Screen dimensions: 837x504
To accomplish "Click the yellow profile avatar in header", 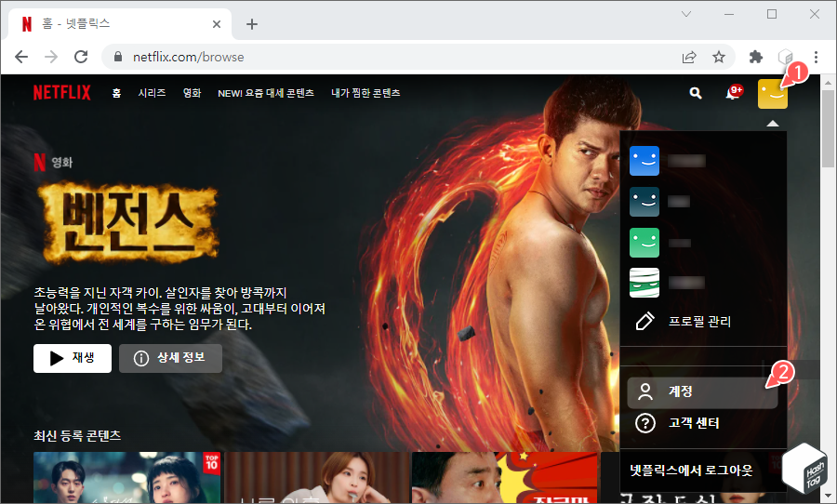I will [773, 94].
